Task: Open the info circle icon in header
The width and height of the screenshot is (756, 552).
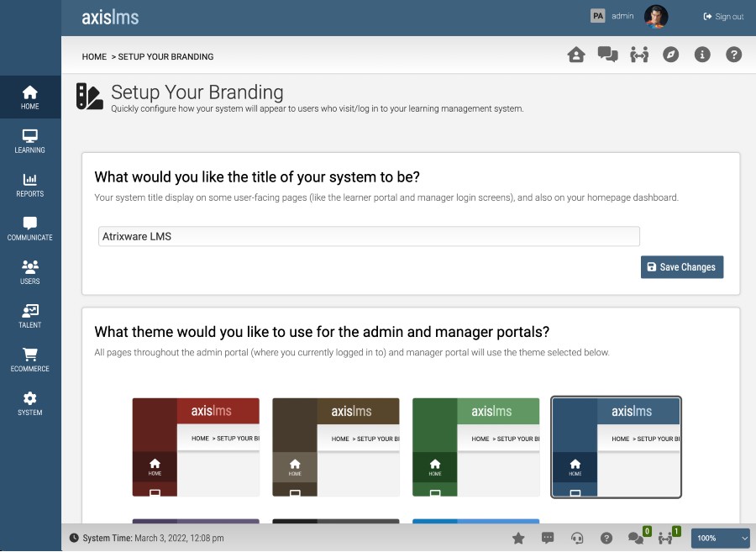Action: [x=702, y=55]
